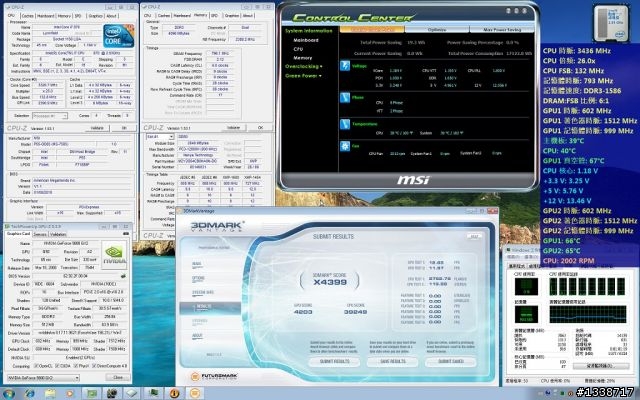Click Validate in the CPU-Z CPU window
The width and height of the screenshot is (640, 400).
click(97, 128)
